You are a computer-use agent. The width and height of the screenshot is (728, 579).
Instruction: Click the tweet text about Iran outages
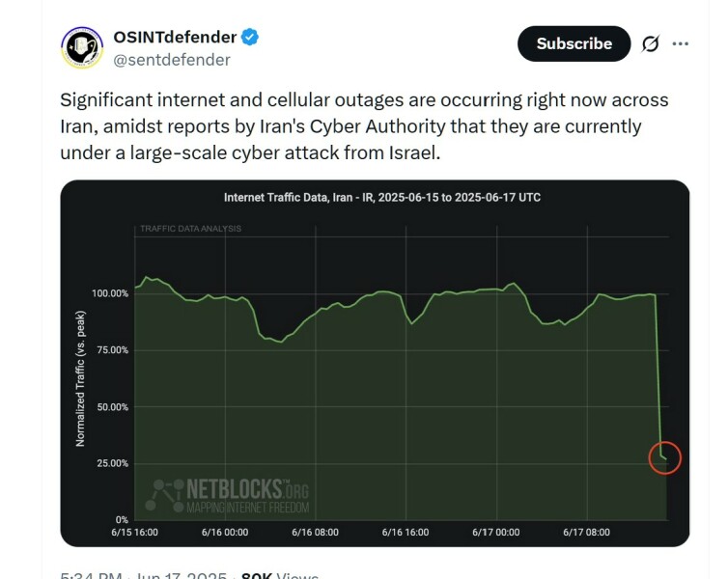coord(364,126)
